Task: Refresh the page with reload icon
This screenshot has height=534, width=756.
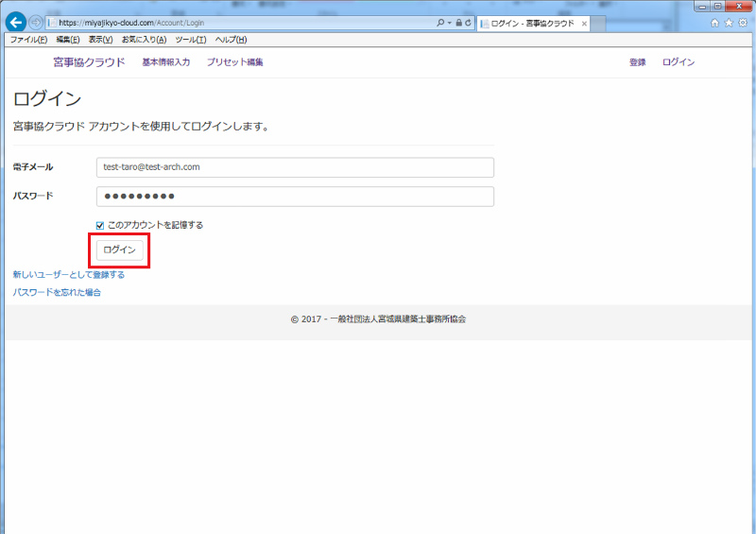Action: (x=468, y=23)
